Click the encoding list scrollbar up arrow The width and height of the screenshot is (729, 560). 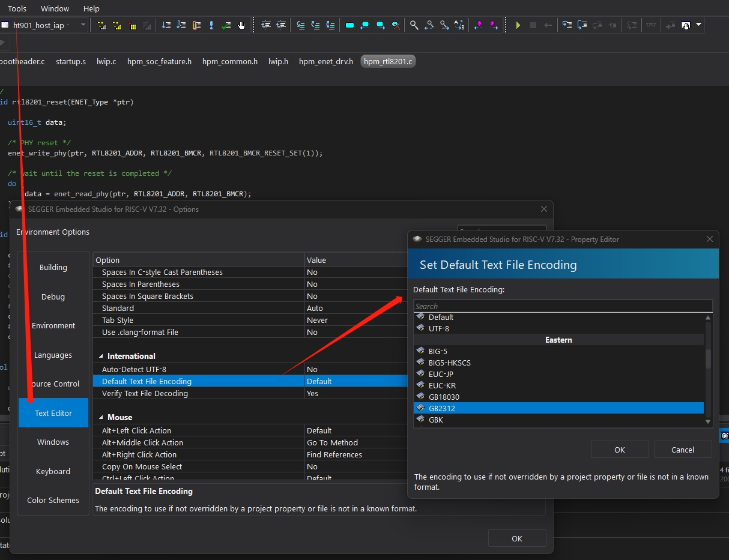(x=708, y=318)
